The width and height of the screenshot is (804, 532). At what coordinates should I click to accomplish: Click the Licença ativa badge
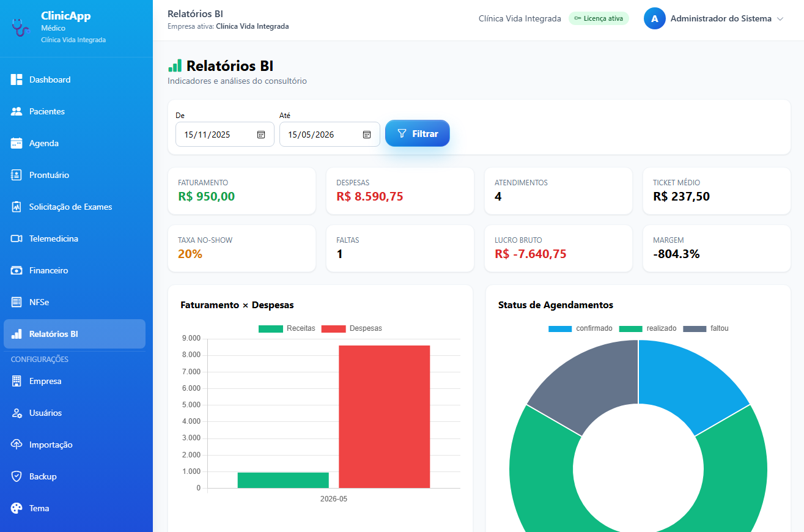(599, 18)
